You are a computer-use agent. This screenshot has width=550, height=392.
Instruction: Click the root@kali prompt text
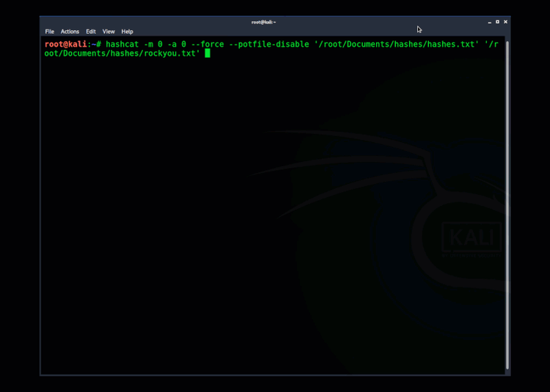tap(65, 44)
